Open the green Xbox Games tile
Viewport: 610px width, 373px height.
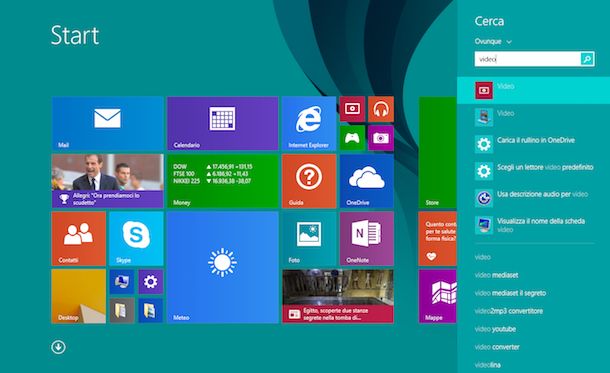pos(352,138)
